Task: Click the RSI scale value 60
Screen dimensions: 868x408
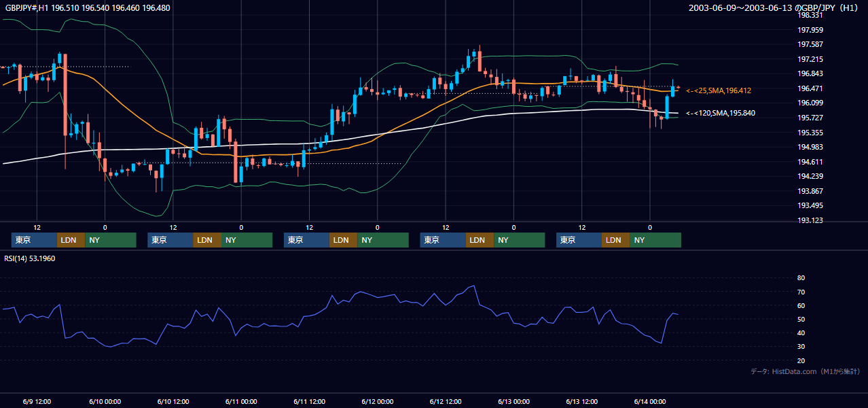Action: coord(801,305)
